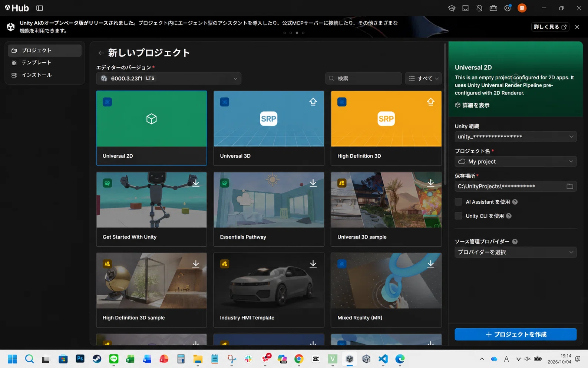
Task: Enable the AI Assistant を使用 checkbox
Action: (459, 202)
